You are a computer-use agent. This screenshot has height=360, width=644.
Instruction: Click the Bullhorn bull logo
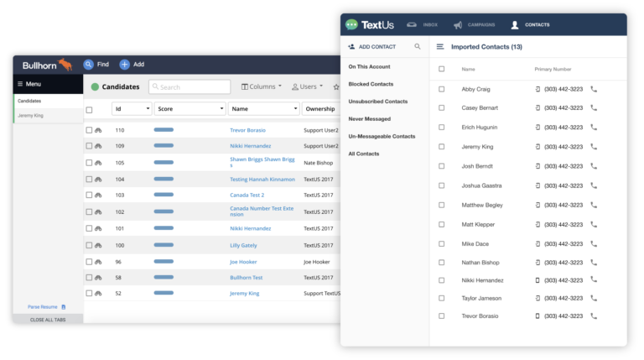click(x=65, y=65)
